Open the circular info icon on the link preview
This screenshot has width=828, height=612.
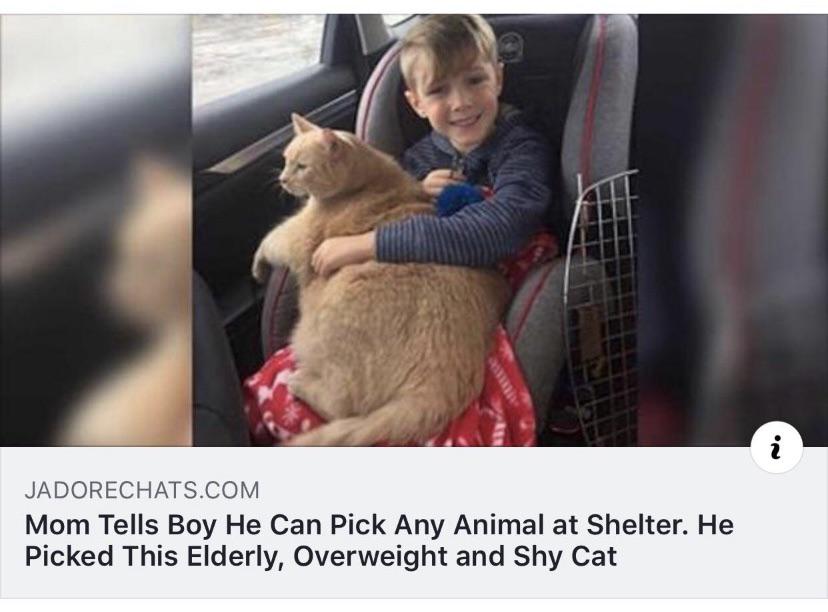(x=776, y=448)
